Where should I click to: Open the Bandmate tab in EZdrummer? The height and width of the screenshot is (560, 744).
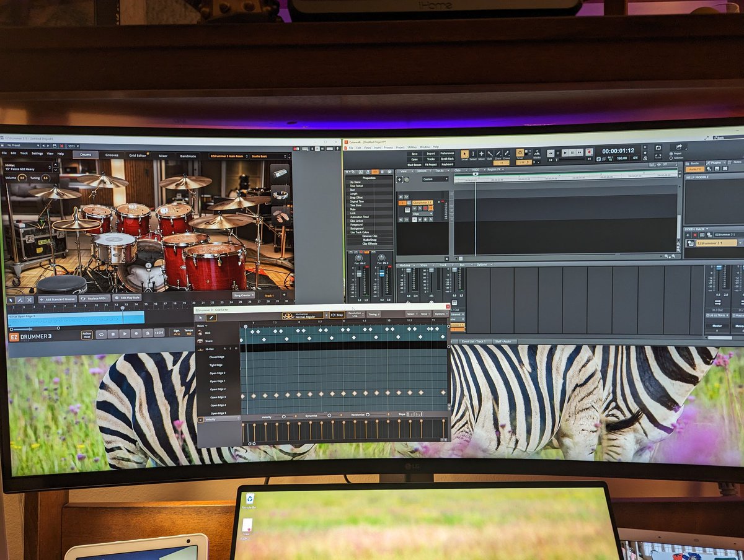188,156
